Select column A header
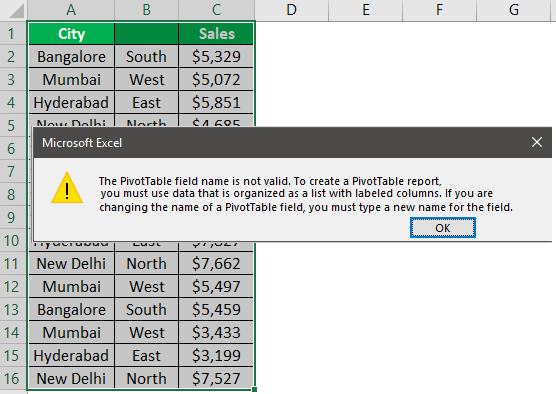 71,10
